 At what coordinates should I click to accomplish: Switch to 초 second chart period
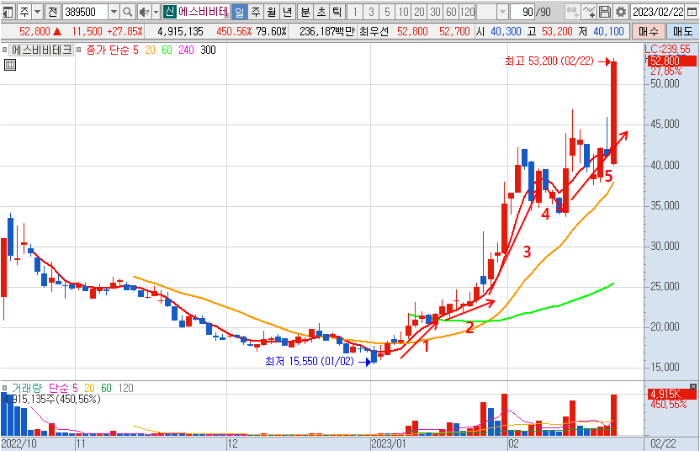point(321,12)
